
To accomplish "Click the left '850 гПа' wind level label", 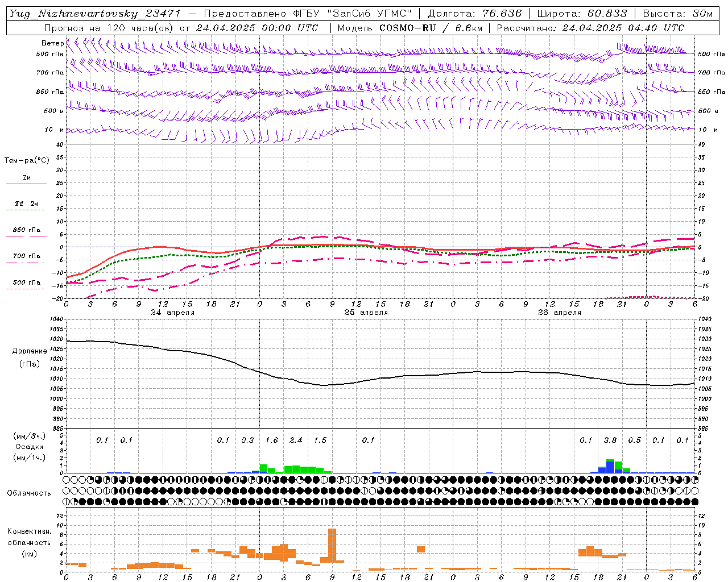I will point(50,92).
